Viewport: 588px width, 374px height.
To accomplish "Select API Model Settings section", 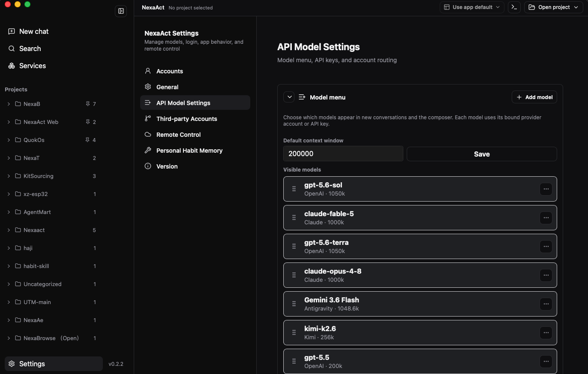I will [195, 103].
